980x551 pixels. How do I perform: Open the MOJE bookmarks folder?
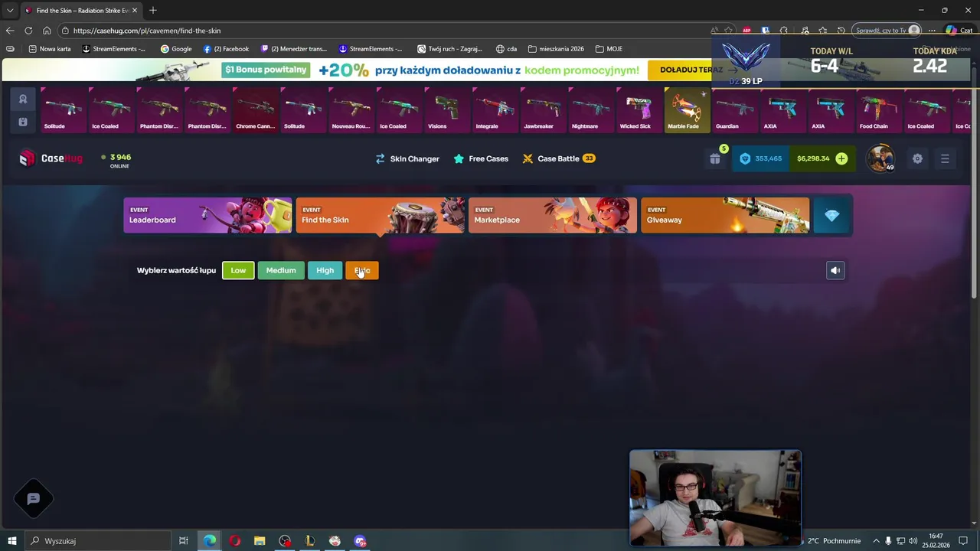[609, 49]
